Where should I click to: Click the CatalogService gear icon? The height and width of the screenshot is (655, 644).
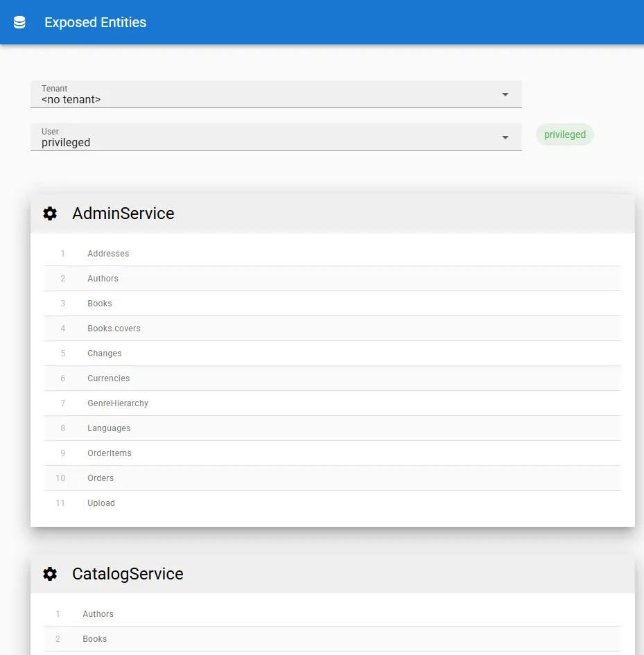[x=50, y=574]
